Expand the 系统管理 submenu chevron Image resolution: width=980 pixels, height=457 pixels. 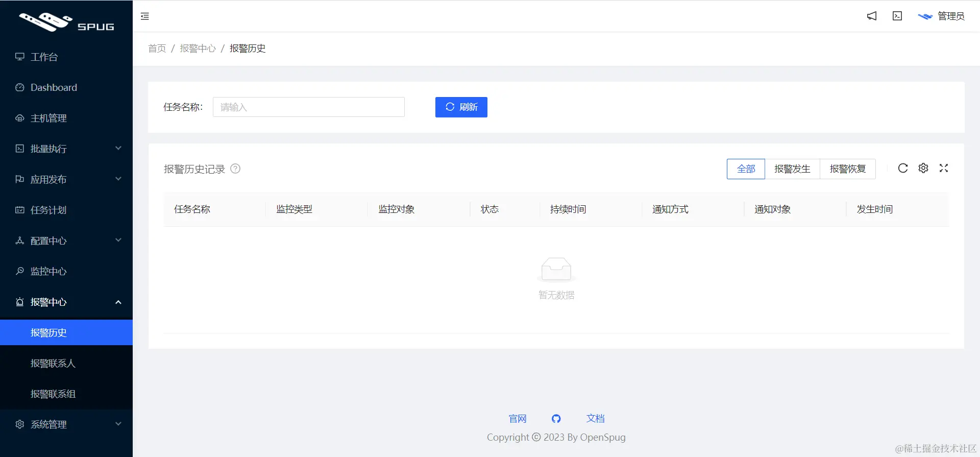coord(118,424)
